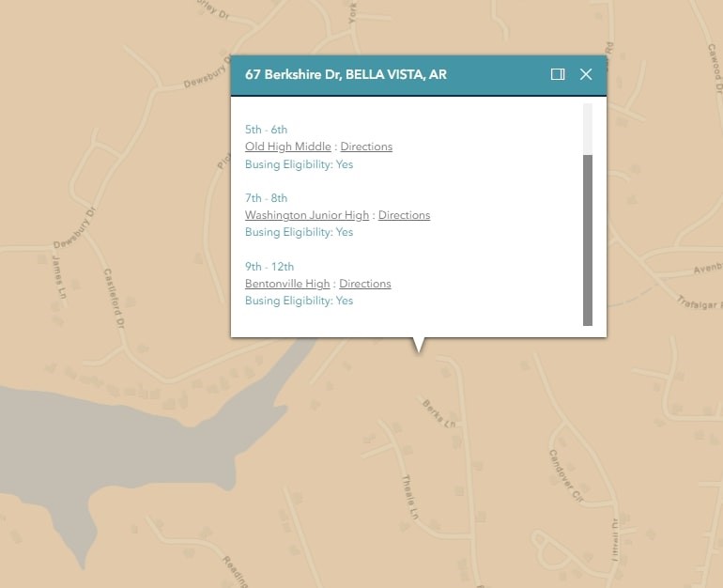
Task: Open the Bentonville High link
Action: click(x=287, y=284)
